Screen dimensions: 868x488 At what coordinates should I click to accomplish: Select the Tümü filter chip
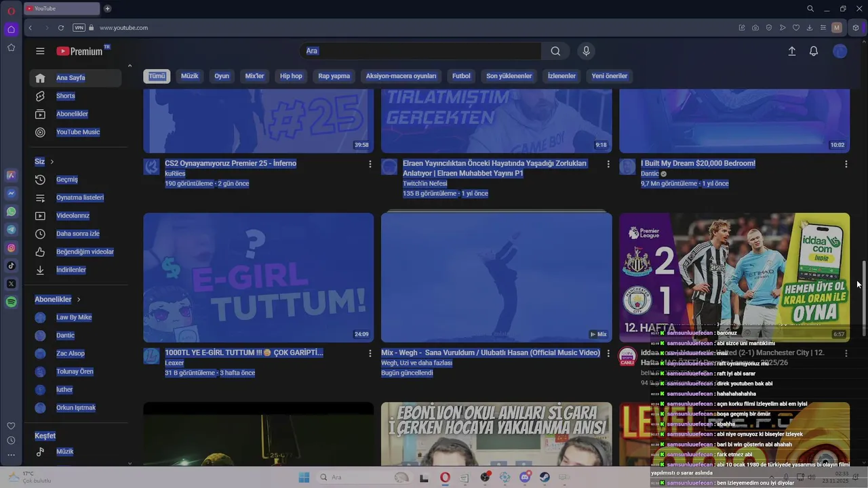[x=157, y=76]
